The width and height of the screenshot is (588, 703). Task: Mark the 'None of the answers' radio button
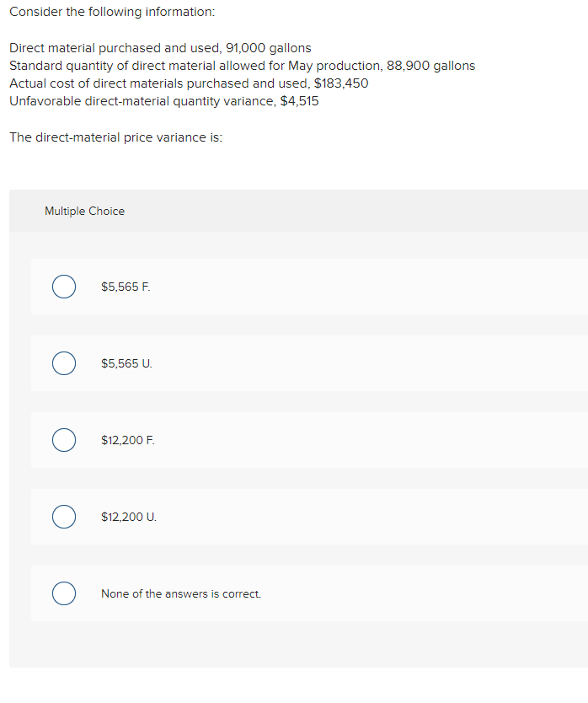coord(64,593)
